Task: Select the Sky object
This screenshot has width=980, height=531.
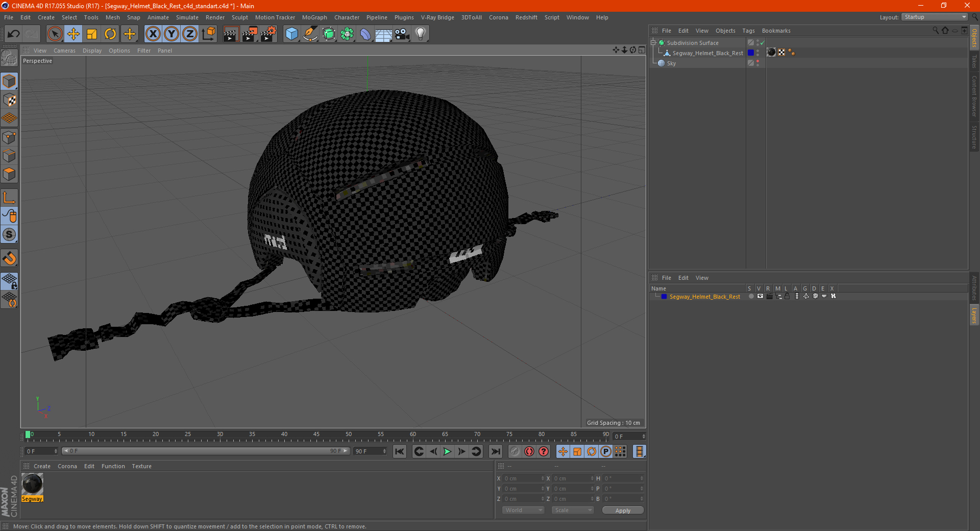Action: [x=671, y=63]
